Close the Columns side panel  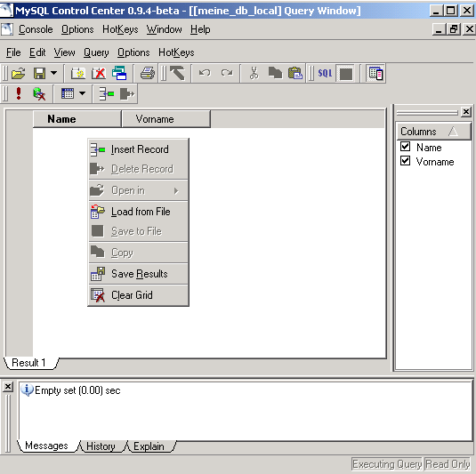pyautogui.click(x=465, y=112)
